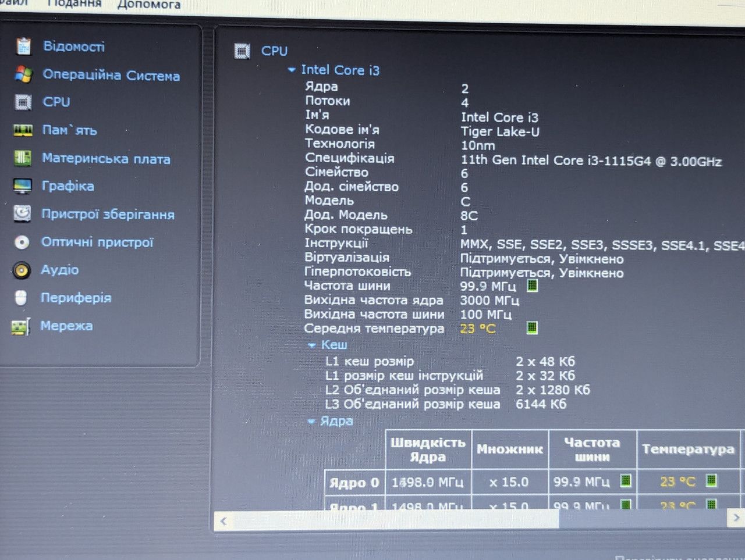
Task: Click the Крок покращень label
Action: pyautogui.click(x=359, y=229)
